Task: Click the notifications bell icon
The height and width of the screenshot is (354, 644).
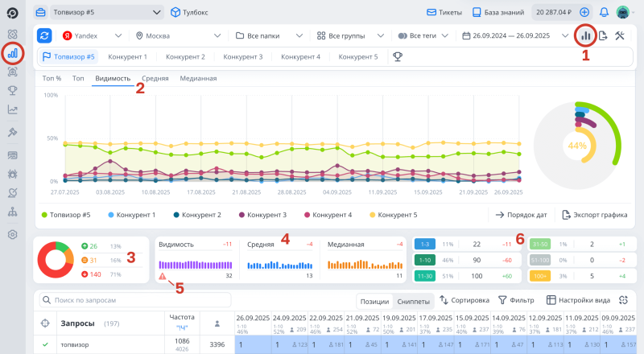Action: click(x=604, y=13)
